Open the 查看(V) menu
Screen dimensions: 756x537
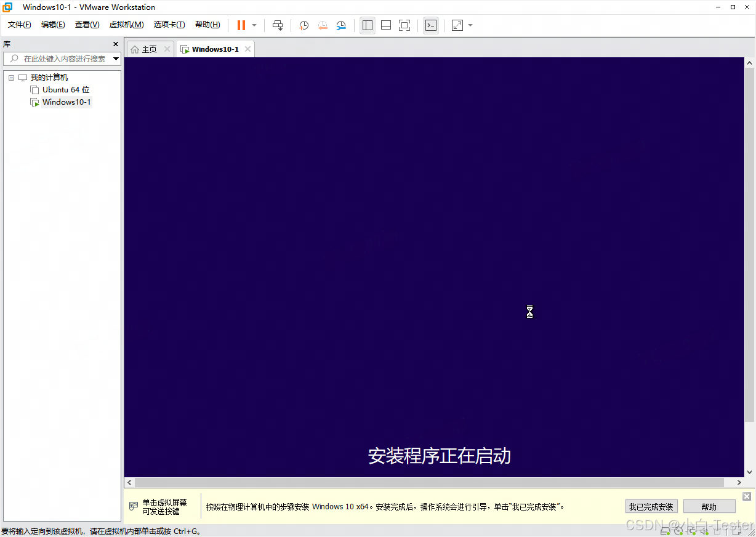(x=87, y=25)
